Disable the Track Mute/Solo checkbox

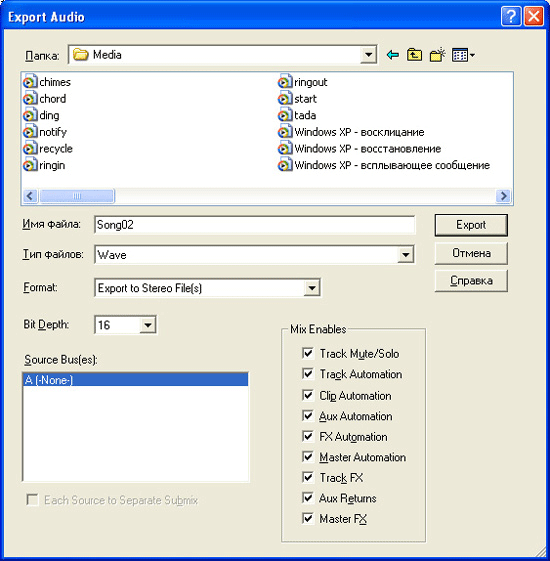(x=308, y=353)
